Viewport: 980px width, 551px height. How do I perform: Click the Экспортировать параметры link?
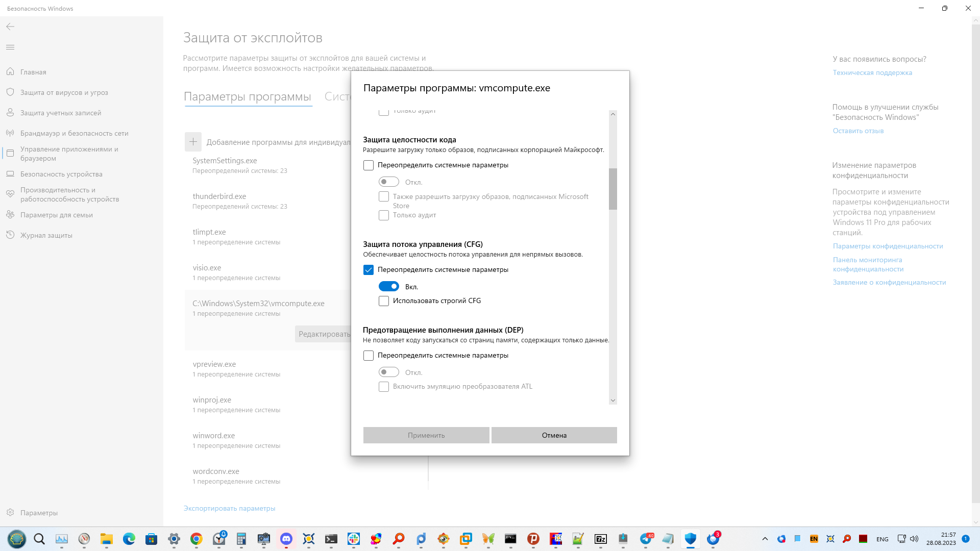tap(229, 508)
